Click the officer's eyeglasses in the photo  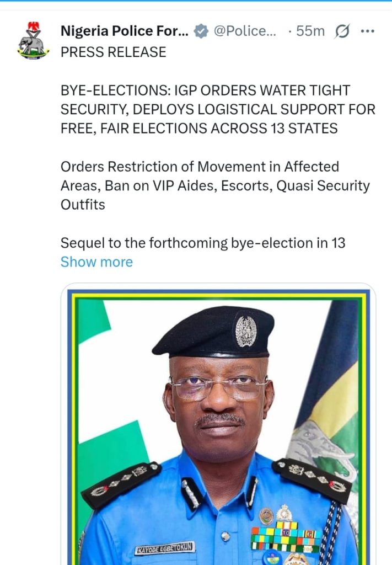coord(219,387)
